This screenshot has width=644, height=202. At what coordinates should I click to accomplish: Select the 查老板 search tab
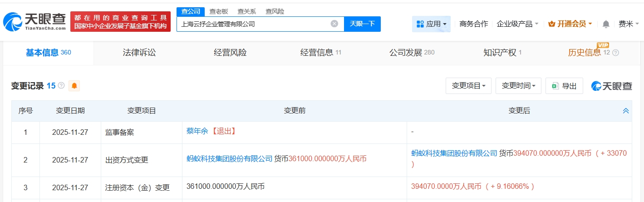coord(219,11)
